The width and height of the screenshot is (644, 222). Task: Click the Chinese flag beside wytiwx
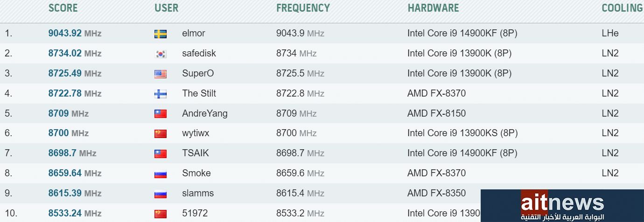click(160, 133)
